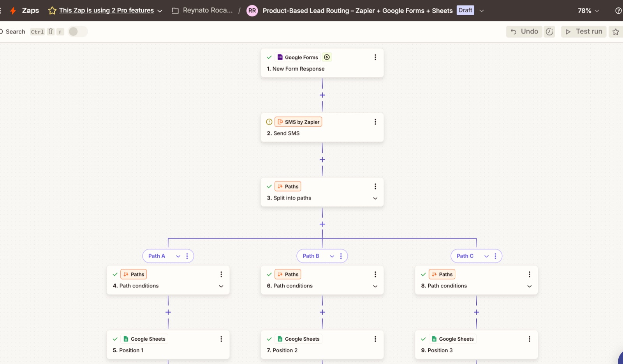Expand the Pro features dropdown chevron
Viewport: 623px width, 364px height.
click(x=160, y=11)
